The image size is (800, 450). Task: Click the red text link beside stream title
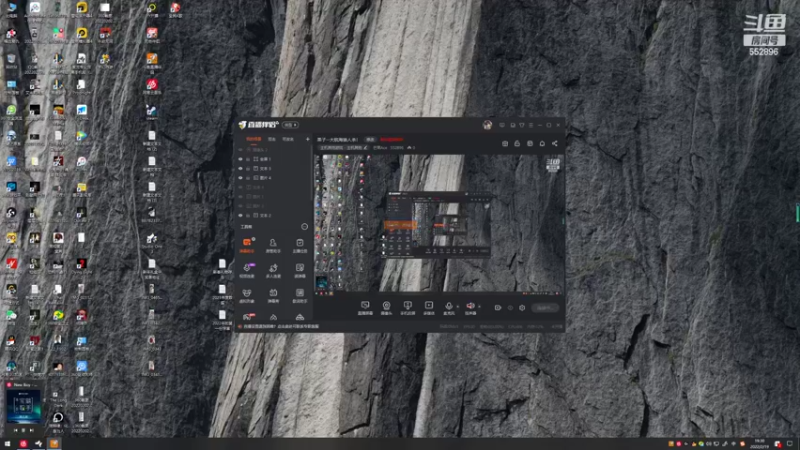click(x=391, y=139)
